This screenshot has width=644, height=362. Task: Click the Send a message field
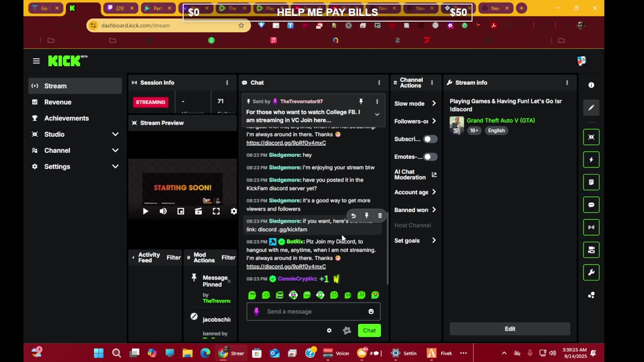(313, 312)
